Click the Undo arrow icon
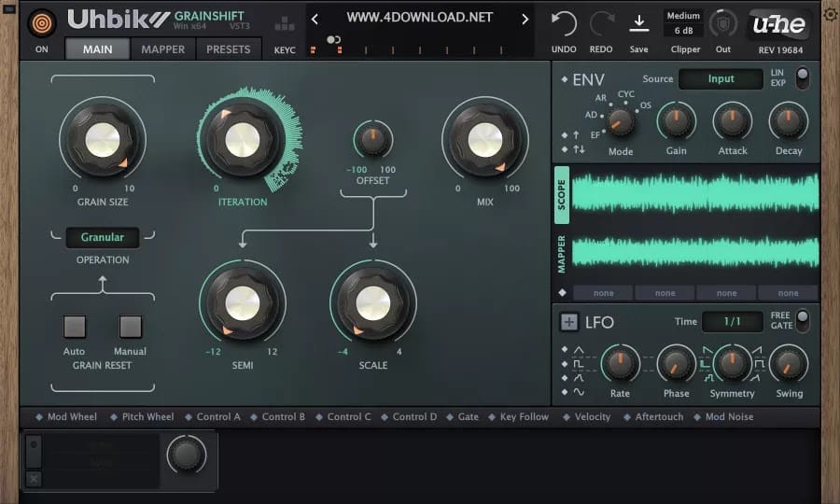Image resolution: width=840 pixels, height=504 pixels. coord(563,23)
